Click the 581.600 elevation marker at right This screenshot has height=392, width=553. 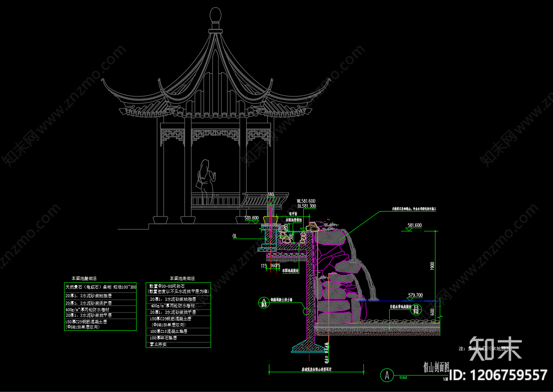414,226
